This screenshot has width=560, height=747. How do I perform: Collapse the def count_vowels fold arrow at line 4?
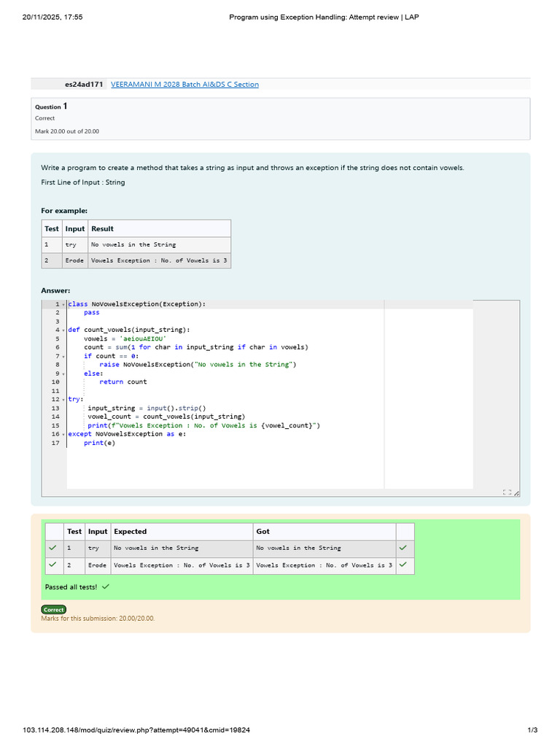pyautogui.click(x=63, y=330)
